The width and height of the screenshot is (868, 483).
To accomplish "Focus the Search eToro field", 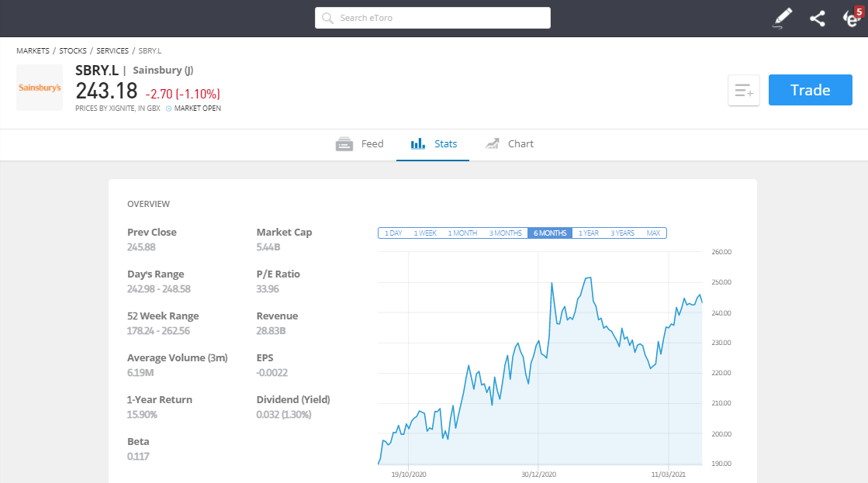I will [x=432, y=18].
